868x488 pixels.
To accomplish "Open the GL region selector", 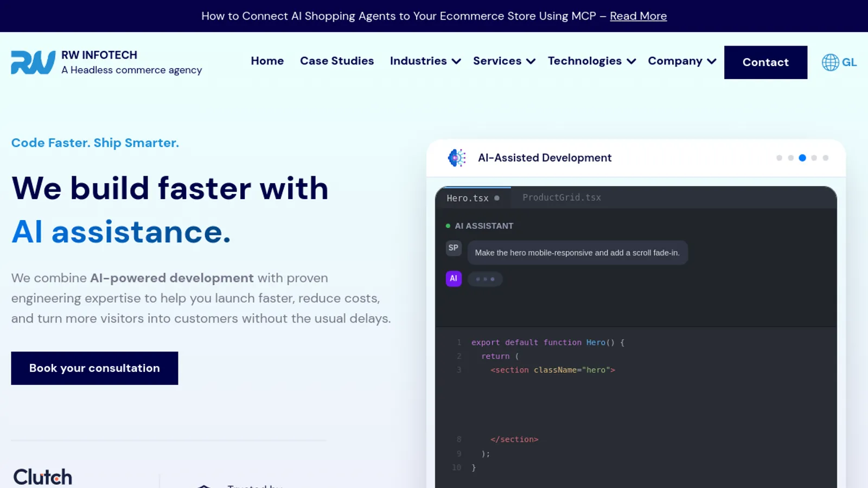I will pyautogui.click(x=849, y=62).
